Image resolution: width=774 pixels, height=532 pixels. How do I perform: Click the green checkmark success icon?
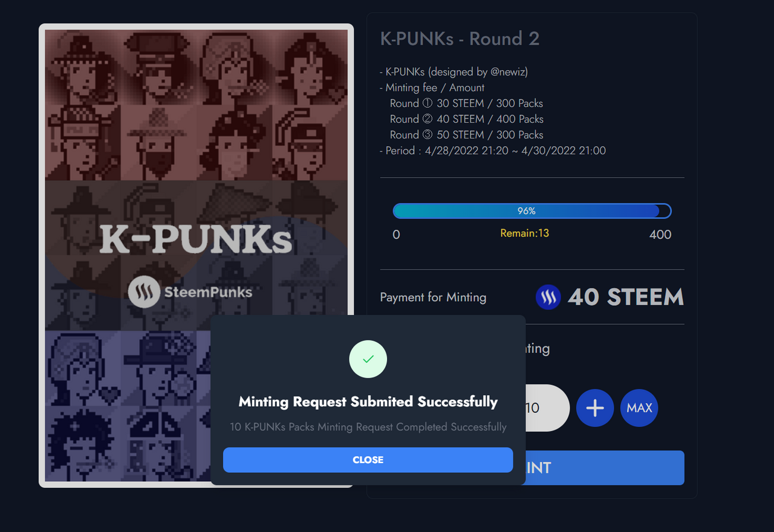tap(368, 359)
